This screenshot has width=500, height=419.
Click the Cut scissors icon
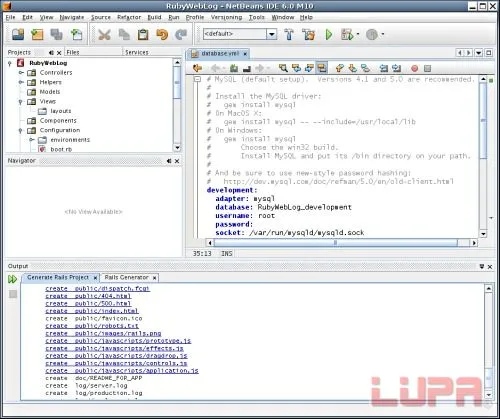[x=104, y=34]
